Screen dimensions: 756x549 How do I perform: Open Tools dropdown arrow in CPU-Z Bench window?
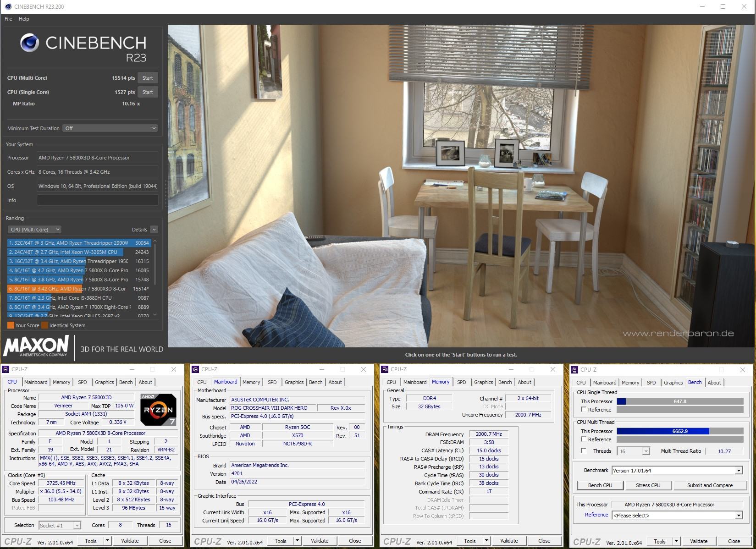click(677, 541)
